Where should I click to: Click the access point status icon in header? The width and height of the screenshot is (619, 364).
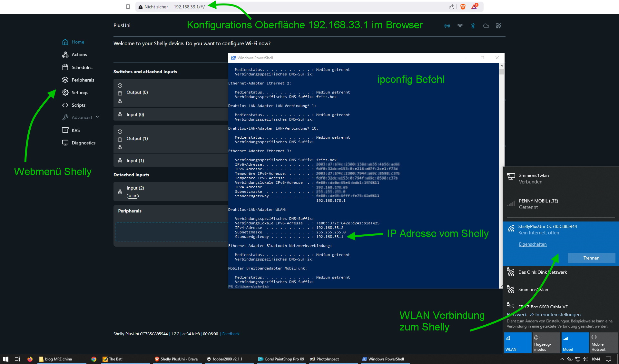pyautogui.click(x=447, y=26)
